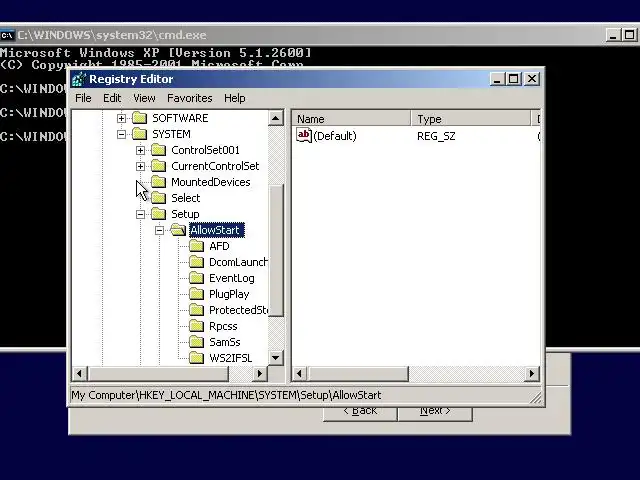Image resolution: width=640 pixels, height=480 pixels.
Task: Expand the CurrentControlSet key
Action: [x=140, y=166]
